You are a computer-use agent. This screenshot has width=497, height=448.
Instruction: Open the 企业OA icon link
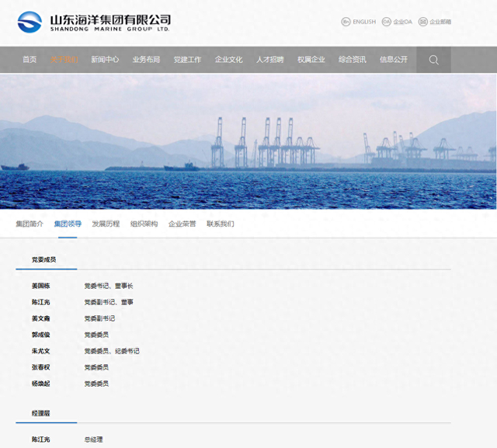(387, 22)
